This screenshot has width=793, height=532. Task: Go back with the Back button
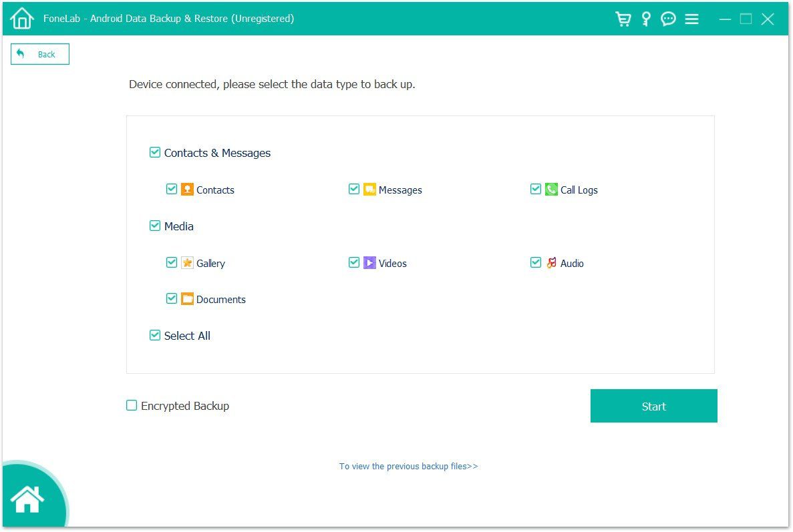coord(40,54)
